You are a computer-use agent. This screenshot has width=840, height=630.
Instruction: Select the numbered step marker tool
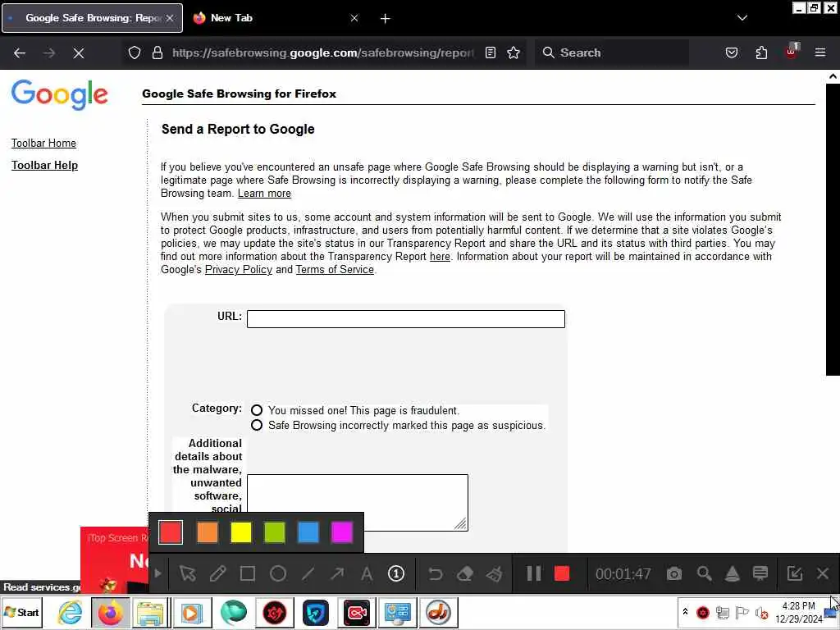pyautogui.click(x=396, y=573)
